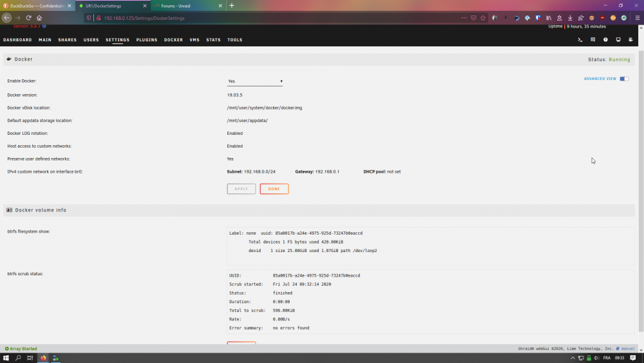Toggle the Advanced View switch
Screen dimensions: 644x363
coord(624,79)
